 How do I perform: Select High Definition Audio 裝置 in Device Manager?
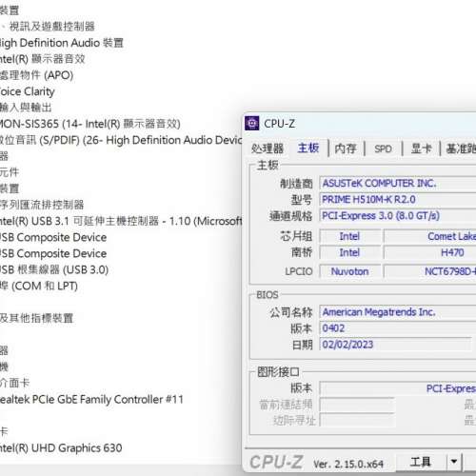click(x=61, y=43)
